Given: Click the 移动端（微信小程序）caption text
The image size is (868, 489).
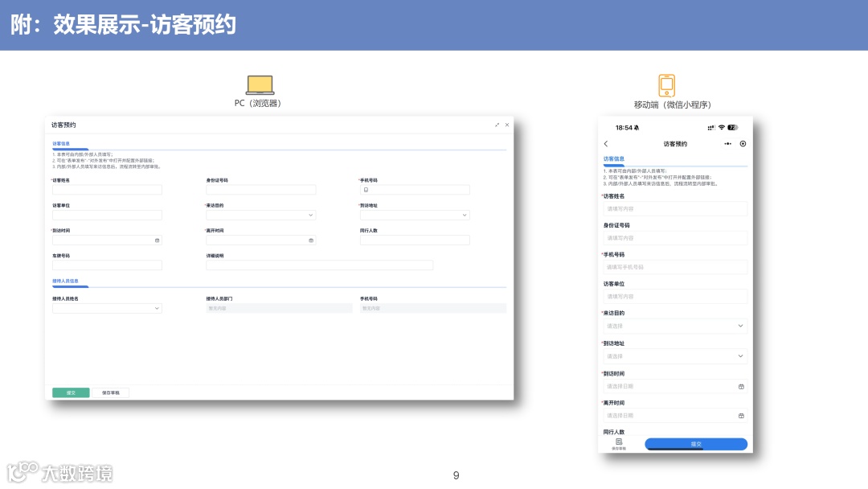Looking at the screenshot, I should 673,105.
